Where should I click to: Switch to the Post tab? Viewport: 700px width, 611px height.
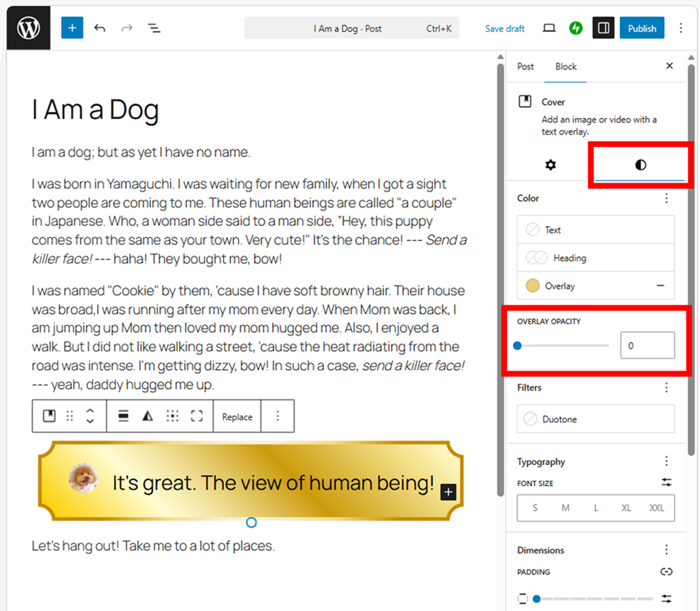(x=525, y=67)
